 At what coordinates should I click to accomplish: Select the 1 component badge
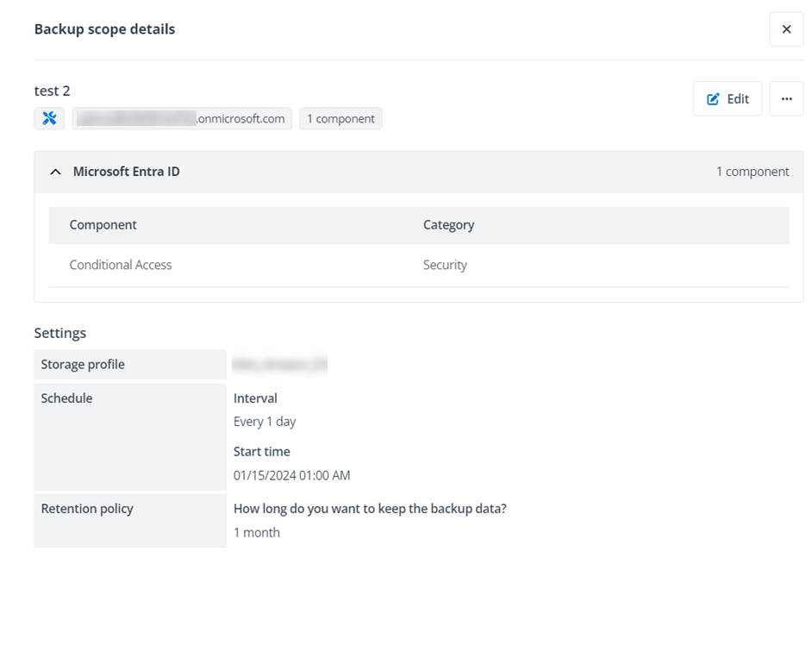click(x=340, y=118)
